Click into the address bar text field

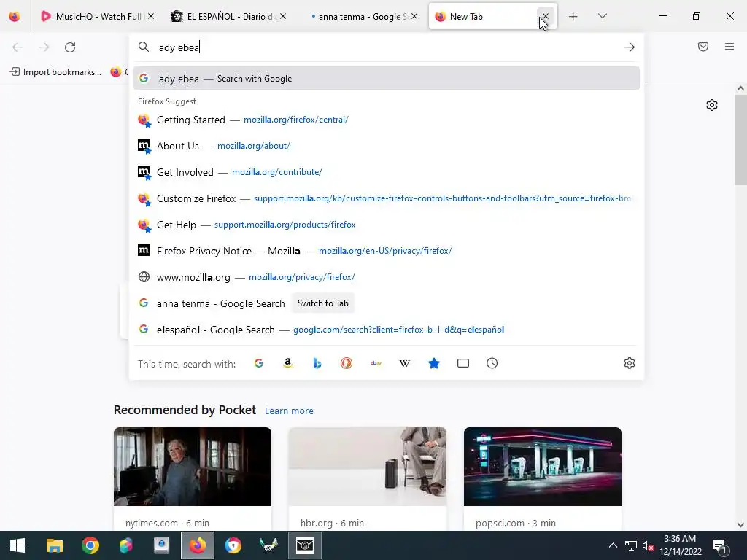point(386,47)
